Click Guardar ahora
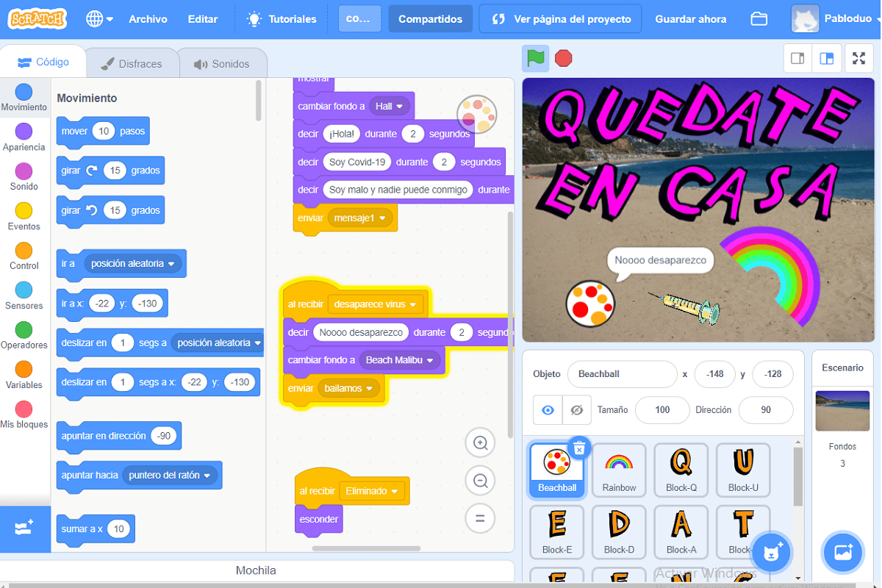 [690, 19]
